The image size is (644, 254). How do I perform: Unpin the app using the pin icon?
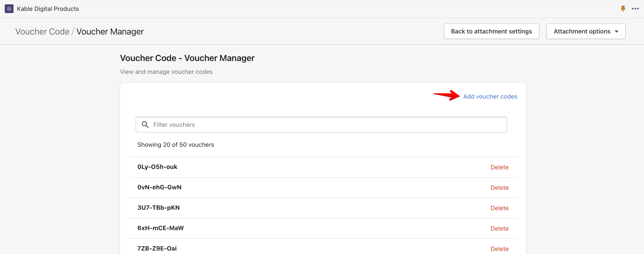point(623,8)
